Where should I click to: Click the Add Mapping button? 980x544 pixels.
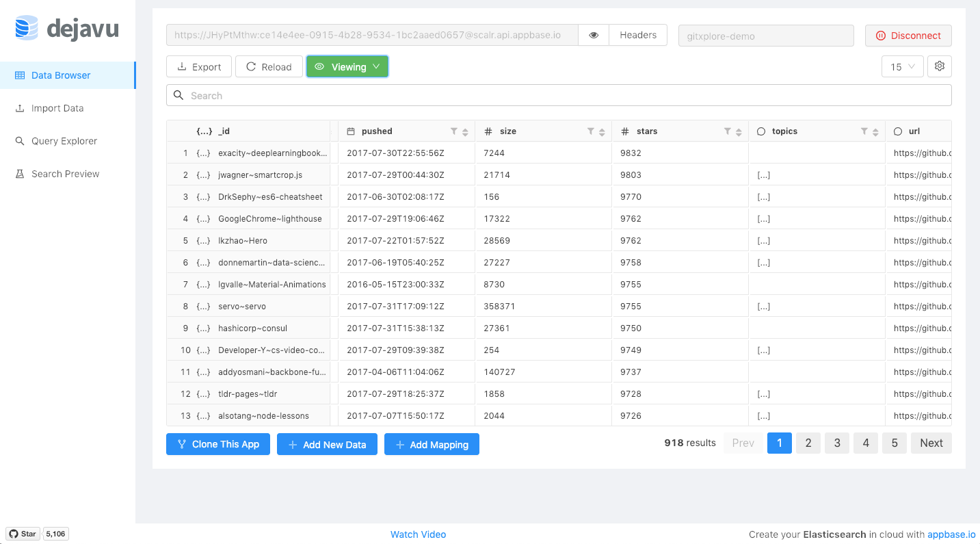432,444
